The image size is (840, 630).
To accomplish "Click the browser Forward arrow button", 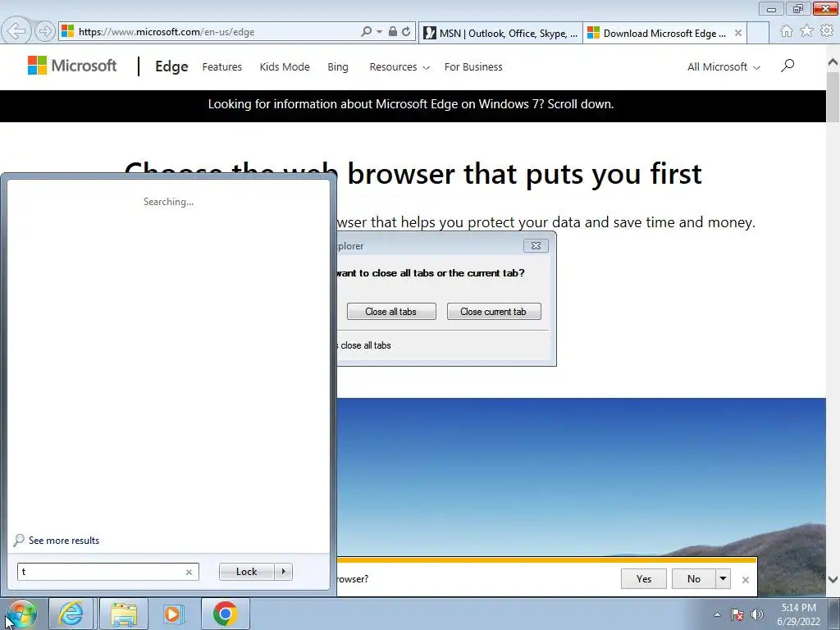I will (45, 31).
